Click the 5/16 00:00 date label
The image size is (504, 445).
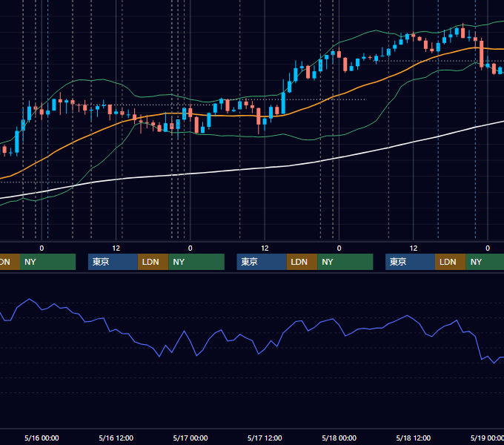[x=42, y=438]
